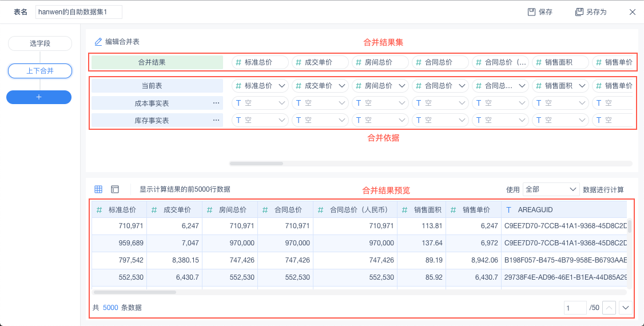Select the 选字段 step
Screen dimensions: 644x326
pos(40,43)
